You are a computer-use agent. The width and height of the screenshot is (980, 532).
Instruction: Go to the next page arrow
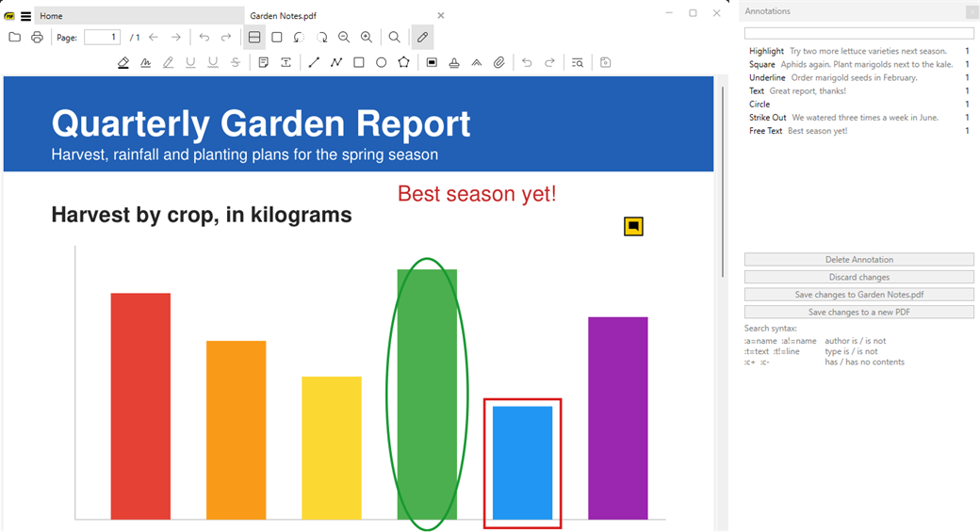(x=176, y=38)
